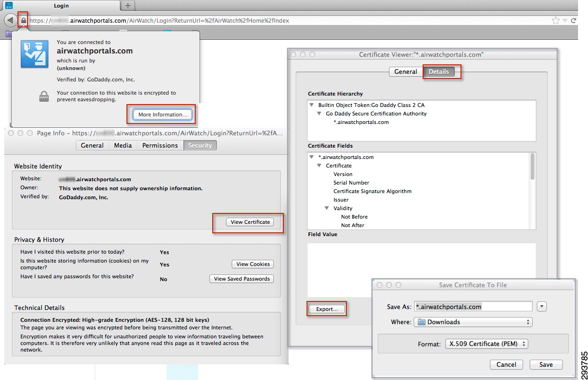Select the Security tab in Page Info
588x380 pixels.
(x=200, y=145)
